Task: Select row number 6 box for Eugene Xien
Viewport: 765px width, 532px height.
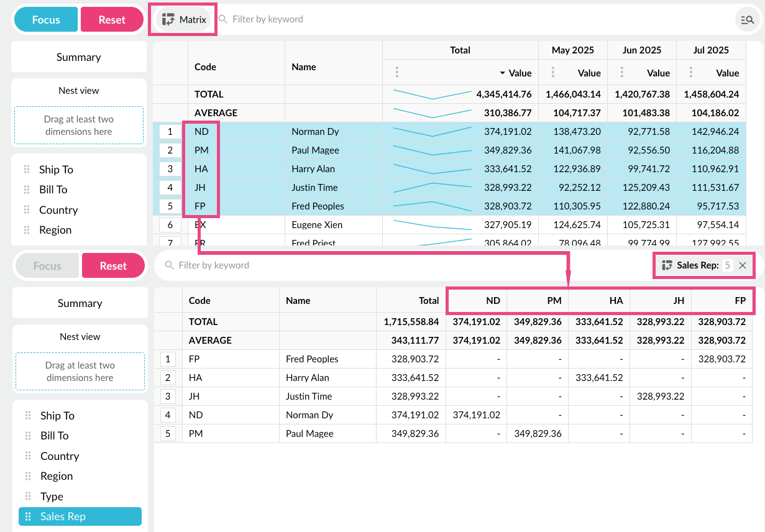Action: [x=170, y=225]
